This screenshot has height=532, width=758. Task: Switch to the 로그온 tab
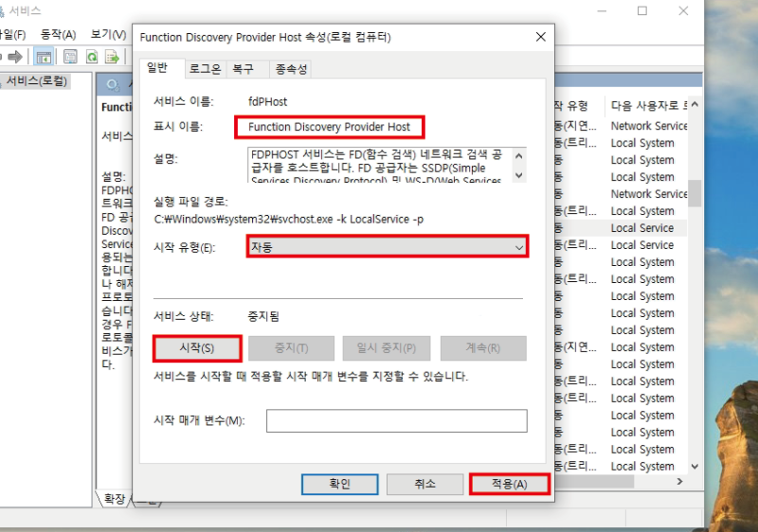coord(205,69)
